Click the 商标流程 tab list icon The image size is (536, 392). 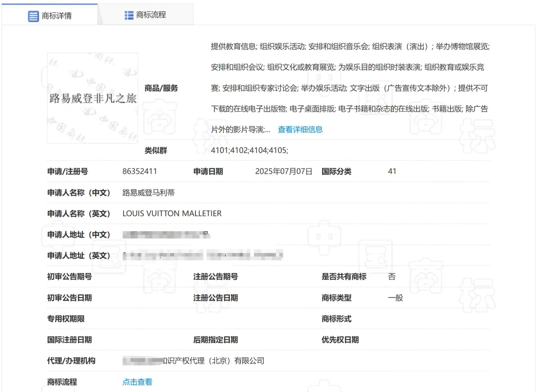[x=129, y=15]
